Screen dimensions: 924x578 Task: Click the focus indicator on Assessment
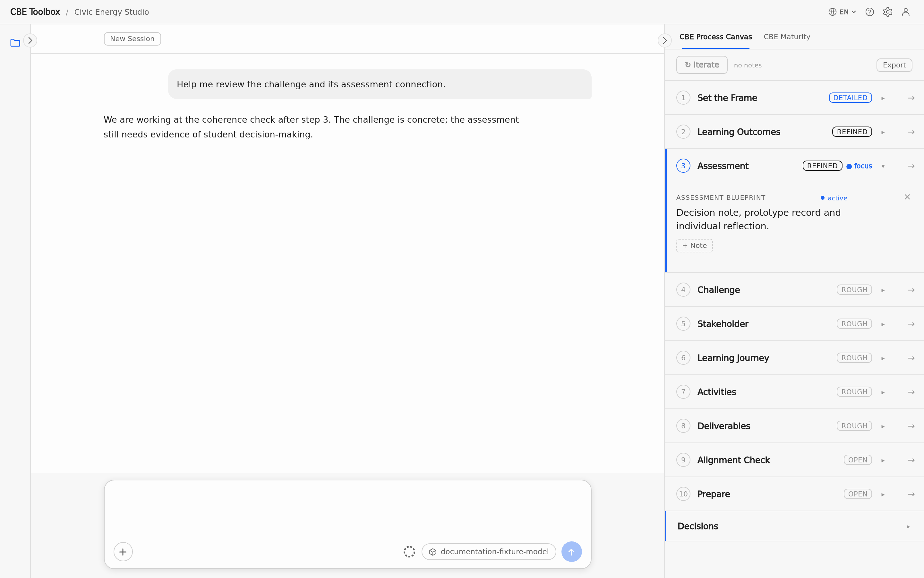click(859, 166)
